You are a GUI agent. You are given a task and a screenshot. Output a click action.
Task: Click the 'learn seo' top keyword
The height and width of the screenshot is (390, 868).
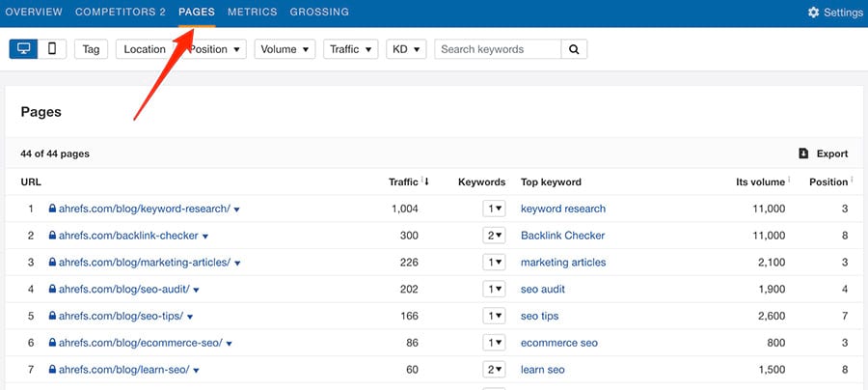pos(543,370)
